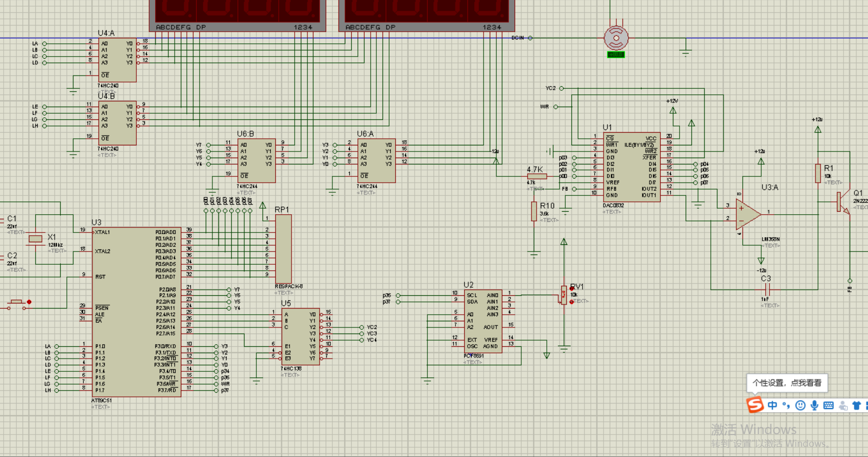Select the +12V power terminal above U1
868x457 pixels.
(x=672, y=110)
